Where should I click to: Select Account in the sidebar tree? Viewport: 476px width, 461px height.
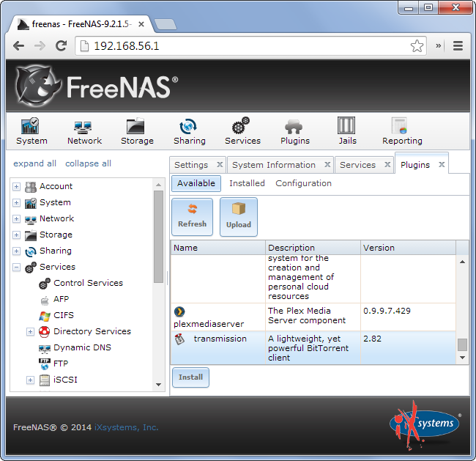56,186
